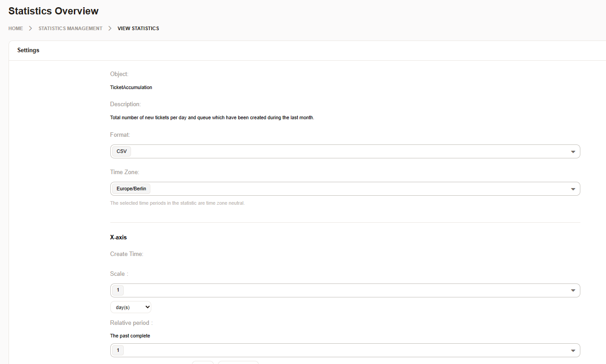The image size is (606, 364).
Task: Click the chevron icon after HOME
Action: click(31, 28)
